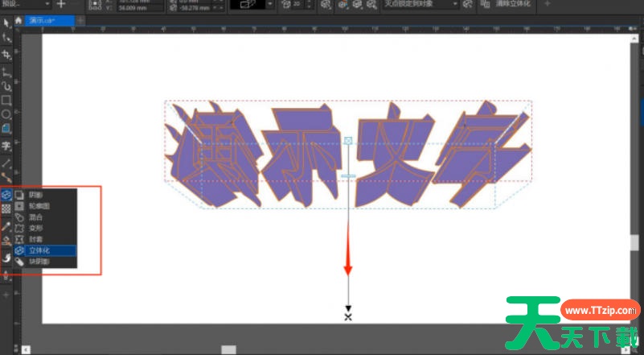Image resolution: width=644 pixels, height=355 pixels.
Task: Choose 混合 blend from flyout
Action: [45, 217]
